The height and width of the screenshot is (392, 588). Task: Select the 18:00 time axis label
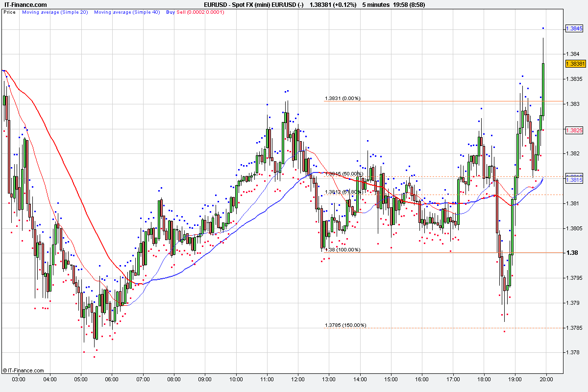point(484,379)
